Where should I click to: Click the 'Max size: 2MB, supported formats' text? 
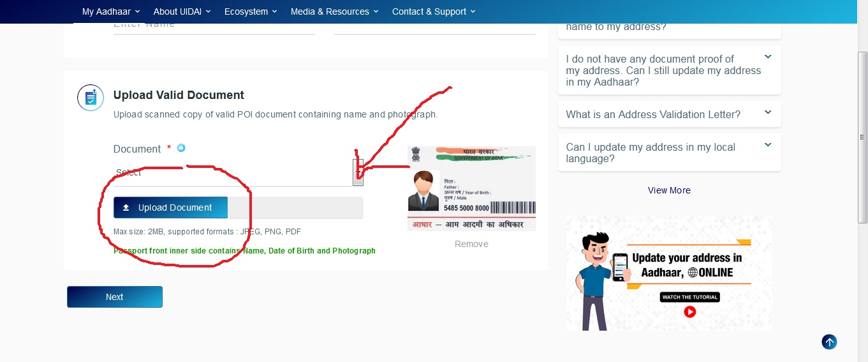coord(207,232)
